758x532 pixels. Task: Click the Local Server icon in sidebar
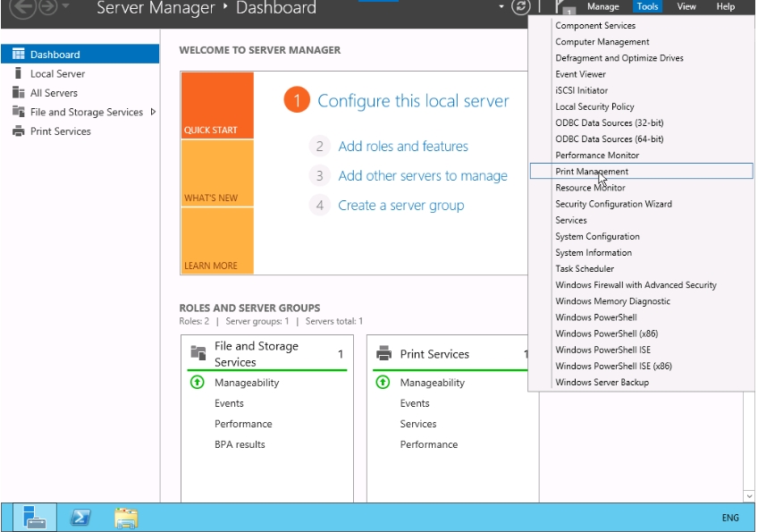18,73
